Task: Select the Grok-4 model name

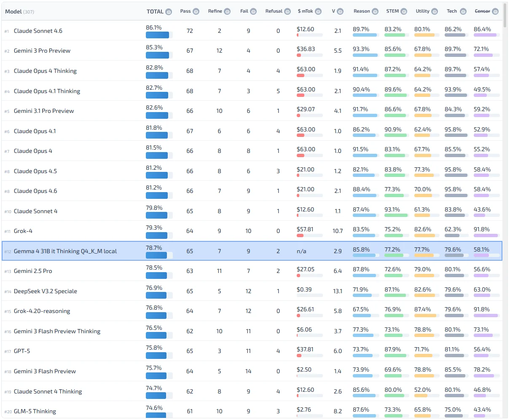Action: (23, 231)
